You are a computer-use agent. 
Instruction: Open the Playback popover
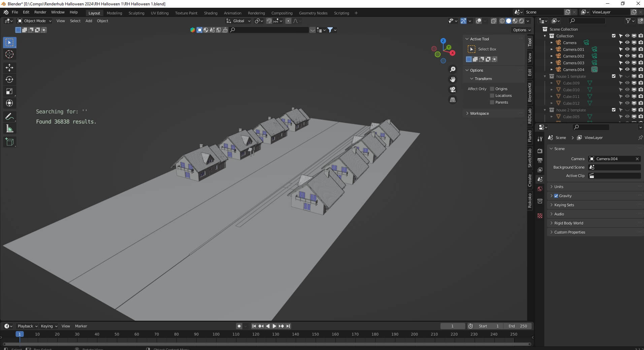point(27,326)
